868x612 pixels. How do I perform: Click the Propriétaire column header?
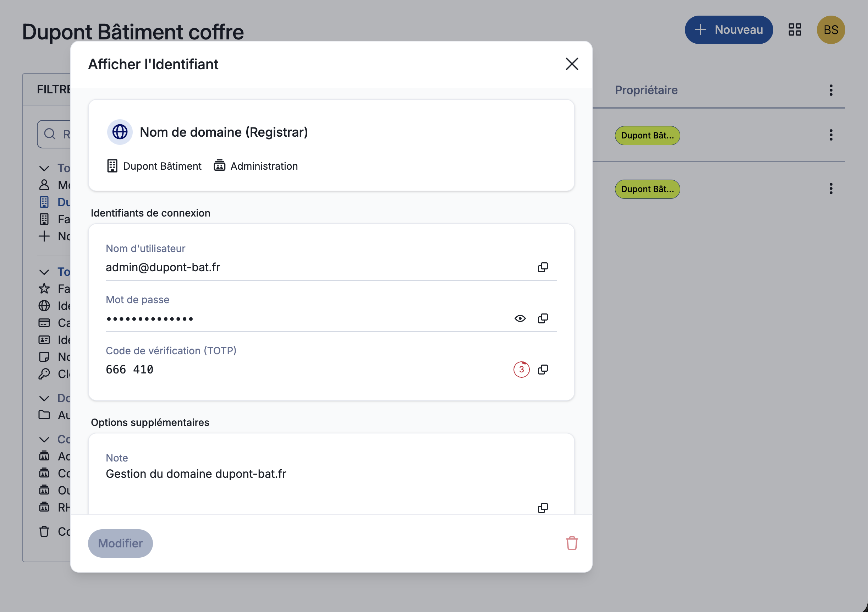tap(646, 90)
